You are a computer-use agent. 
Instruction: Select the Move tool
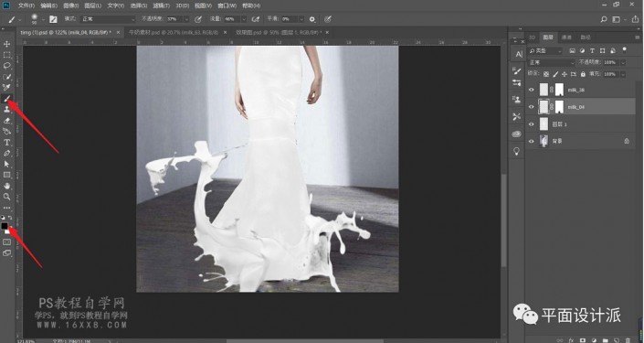[x=6, y=44]
